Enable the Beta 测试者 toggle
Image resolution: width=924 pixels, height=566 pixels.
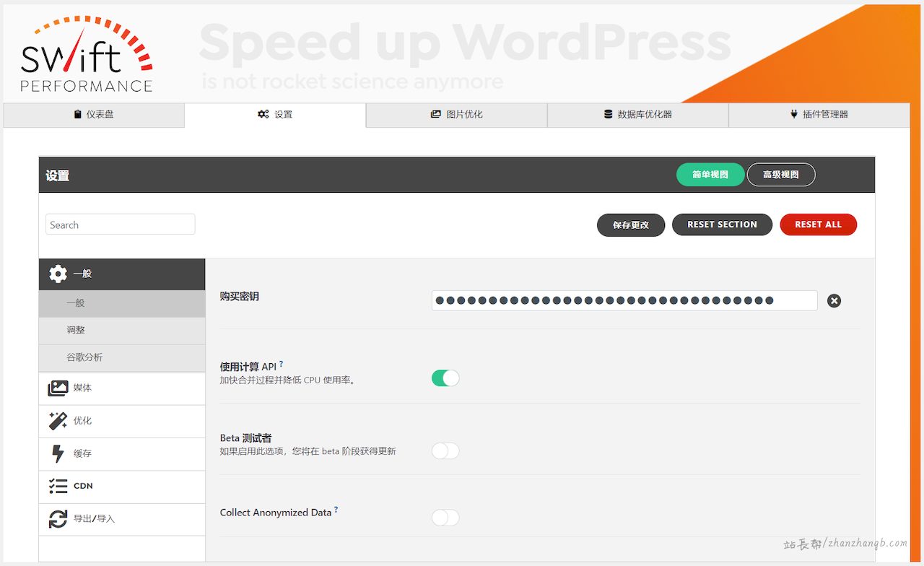click(445, 451)
